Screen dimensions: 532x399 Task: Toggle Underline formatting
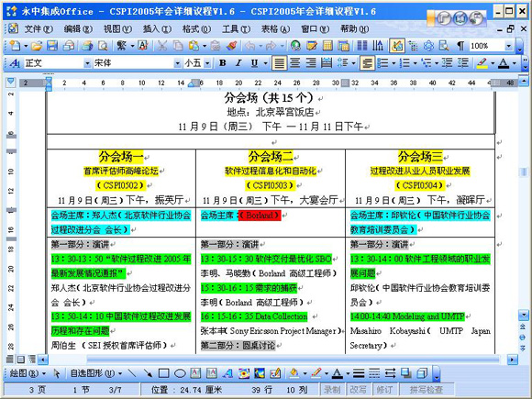click(254, 63)
